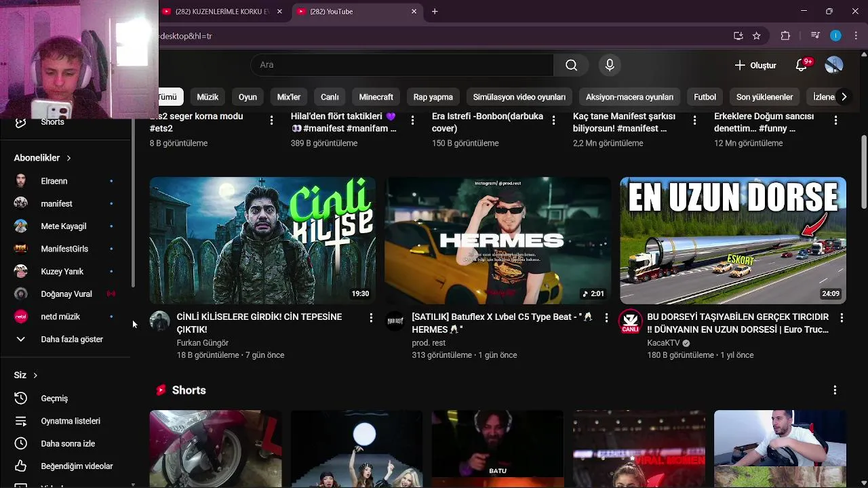Open ManifestGirls channel
The height and width of the screenshot is (488, 868).
tap(64, 249)
